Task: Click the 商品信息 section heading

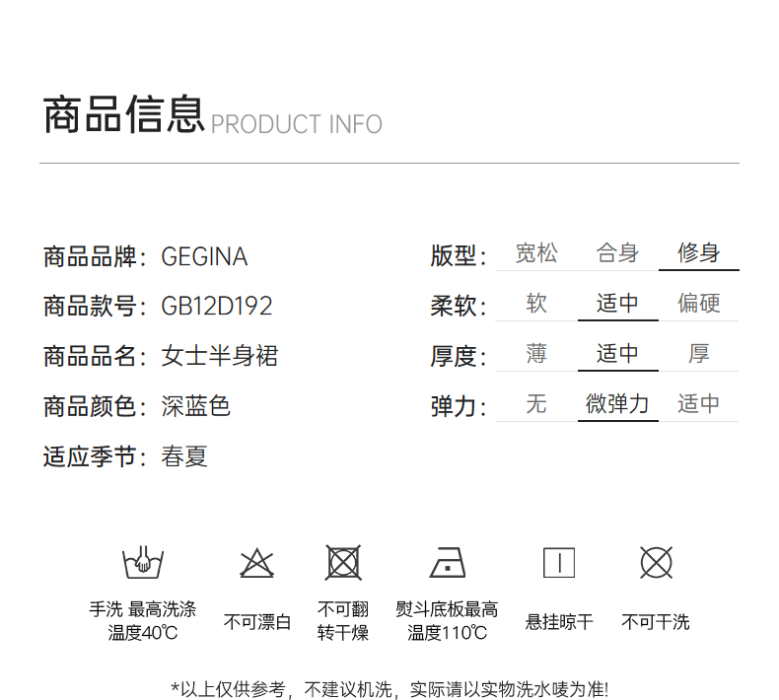Action: [123, 115]
